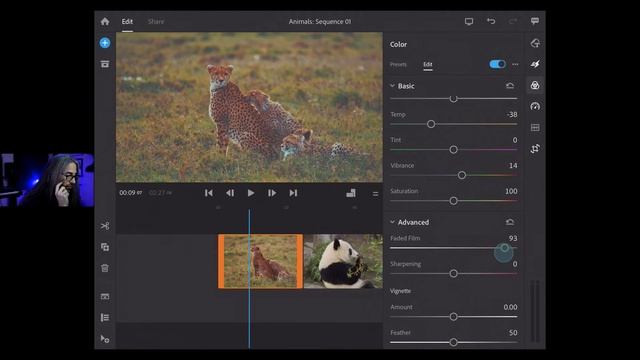Open the Speed gauge icon in right sidebar
The width and height of the screenshot is (640, 360).
[535, 107]
